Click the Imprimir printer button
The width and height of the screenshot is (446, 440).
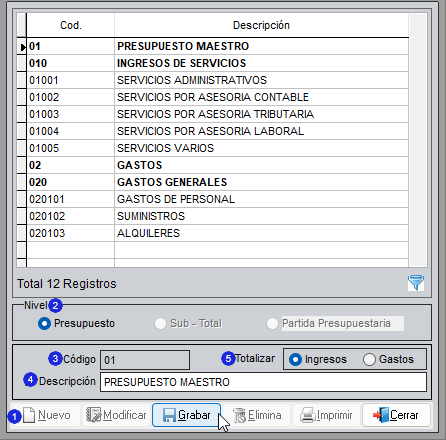click(326, 415)
